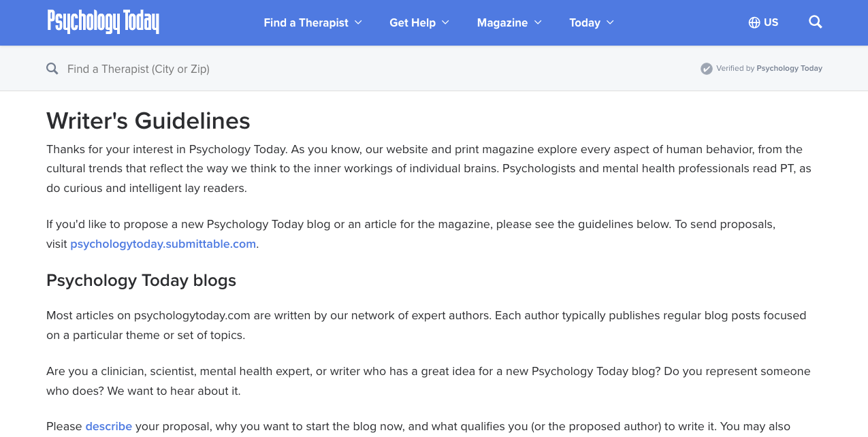
Task: Click paragraph starting 'Thanks for your interest'
Action: click(x=429, y=169)
